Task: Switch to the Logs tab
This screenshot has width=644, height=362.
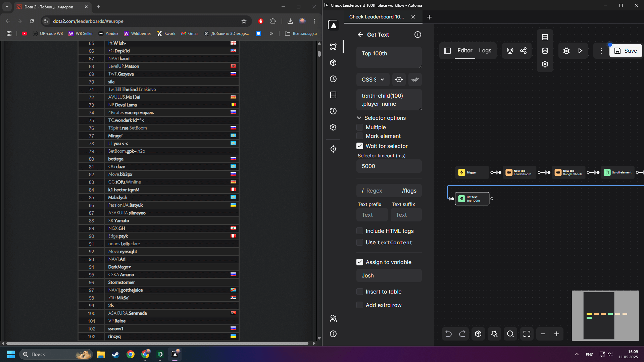Action: point(485,51)
